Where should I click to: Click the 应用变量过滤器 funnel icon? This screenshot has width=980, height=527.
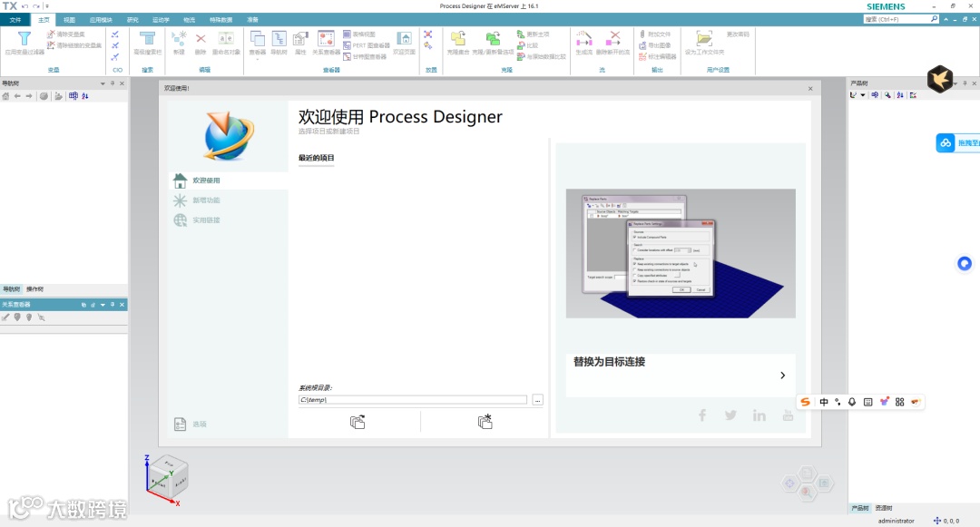coord(24,39)
